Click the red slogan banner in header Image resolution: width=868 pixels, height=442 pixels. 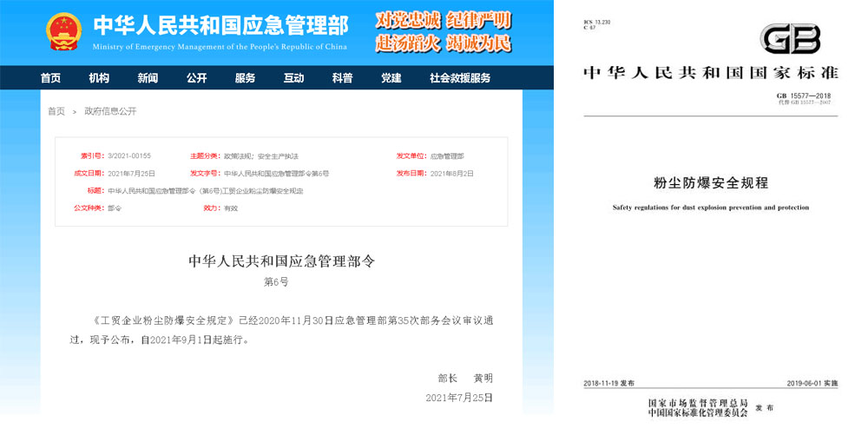click(444, 32)
